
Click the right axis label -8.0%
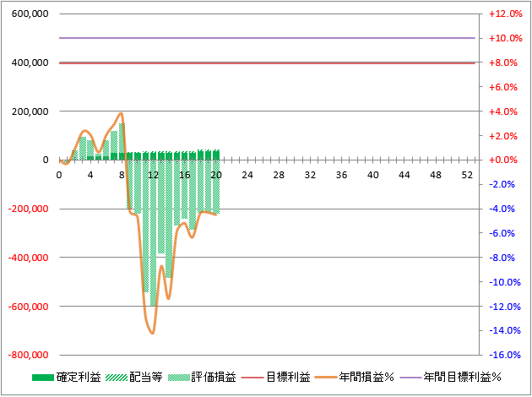pyautogui.click(x=502, y=258)
